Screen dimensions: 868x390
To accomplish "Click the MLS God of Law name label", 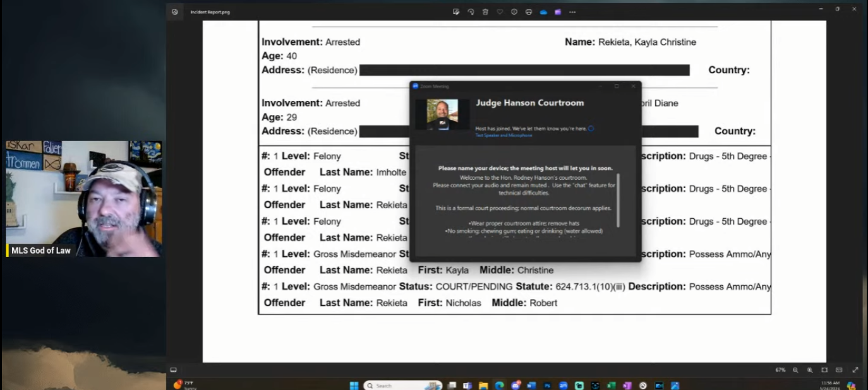I will pyautogui.click(x=41, y=251).
